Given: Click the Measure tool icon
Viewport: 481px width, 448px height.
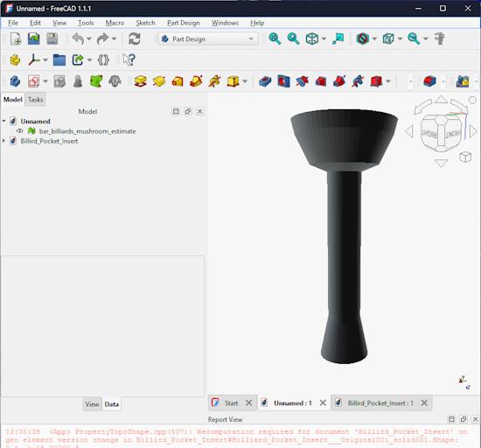Looking at the screenshot, I should pos(439,39).
